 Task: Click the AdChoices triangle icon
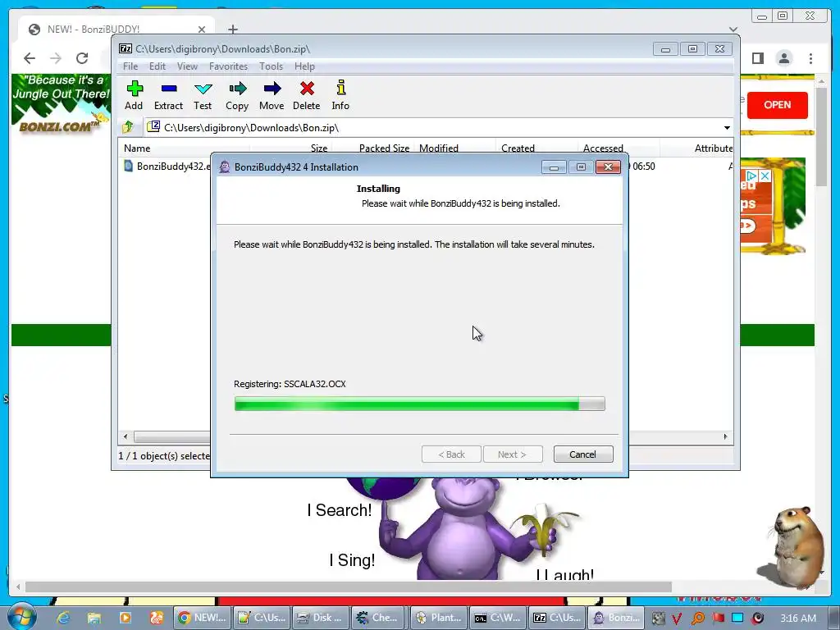tap(752, 176)
